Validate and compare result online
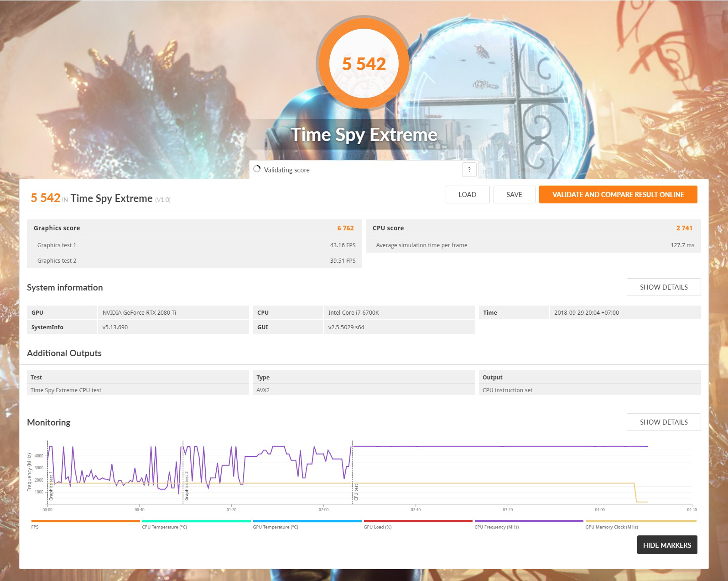728x581 pixels. pos(618,194)
